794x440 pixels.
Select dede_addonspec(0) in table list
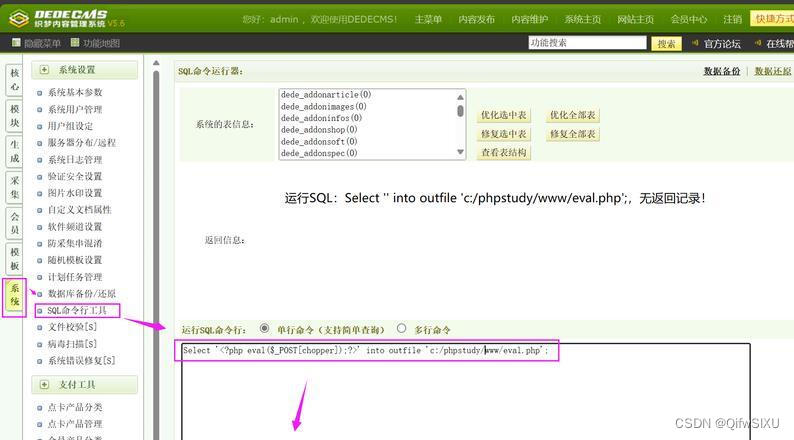tap(319, 153)
